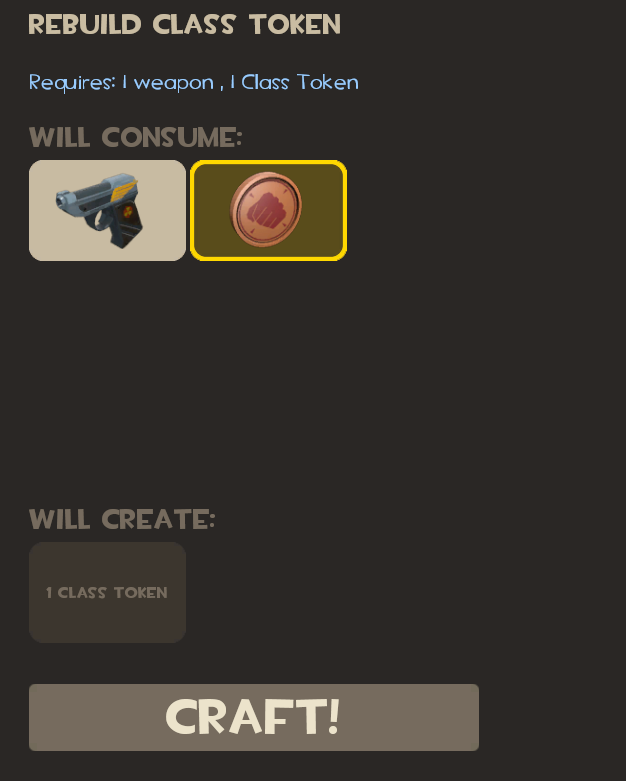
Task: Select the yellow-highlighted token slot
Action: (x=268, y=210)
